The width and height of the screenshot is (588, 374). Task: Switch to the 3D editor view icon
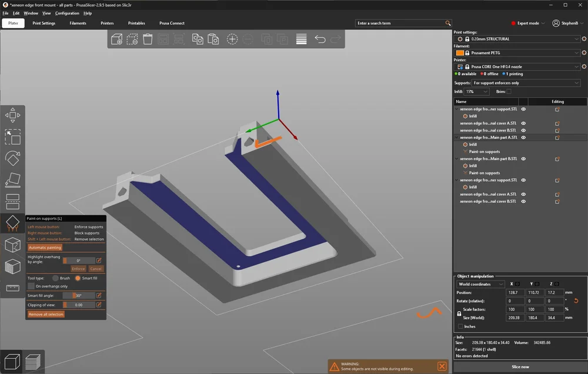click(x=12, y=362)
